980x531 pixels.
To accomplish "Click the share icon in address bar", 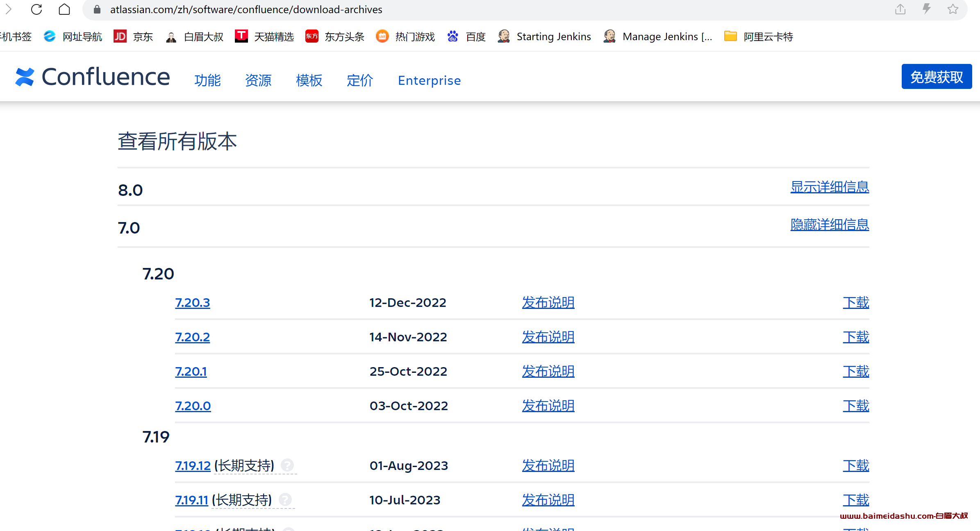I will pyautogui.click(x=900, y=9).
